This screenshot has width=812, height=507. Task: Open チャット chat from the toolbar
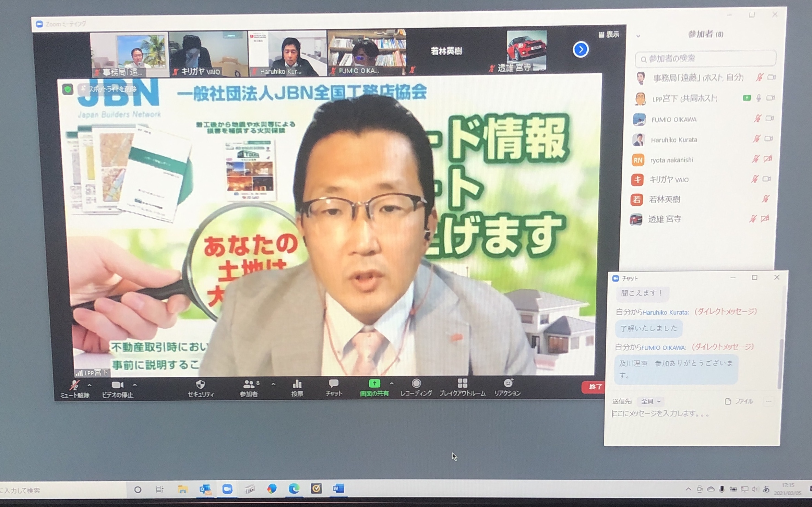point(334,388)
